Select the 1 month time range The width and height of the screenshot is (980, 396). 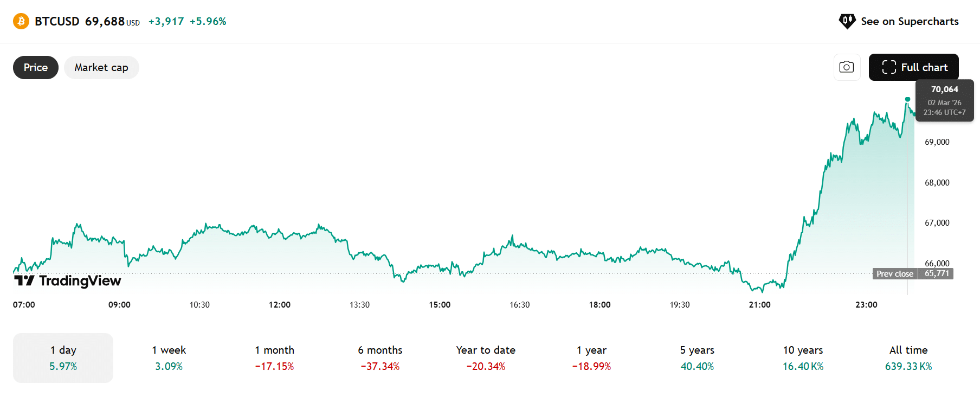pyautogui.click(x=275, y=358)
